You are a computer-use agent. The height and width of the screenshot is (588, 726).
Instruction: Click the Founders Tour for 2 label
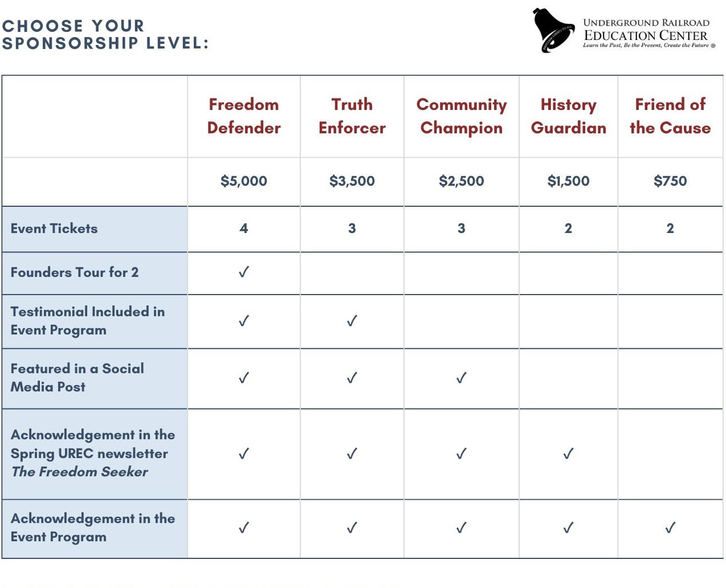pos(75,272)
